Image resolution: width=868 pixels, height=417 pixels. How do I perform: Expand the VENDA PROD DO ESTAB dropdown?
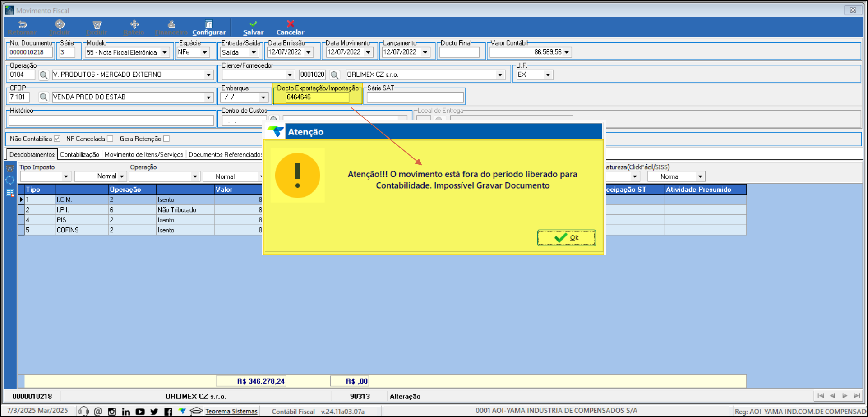coord(208,97)
